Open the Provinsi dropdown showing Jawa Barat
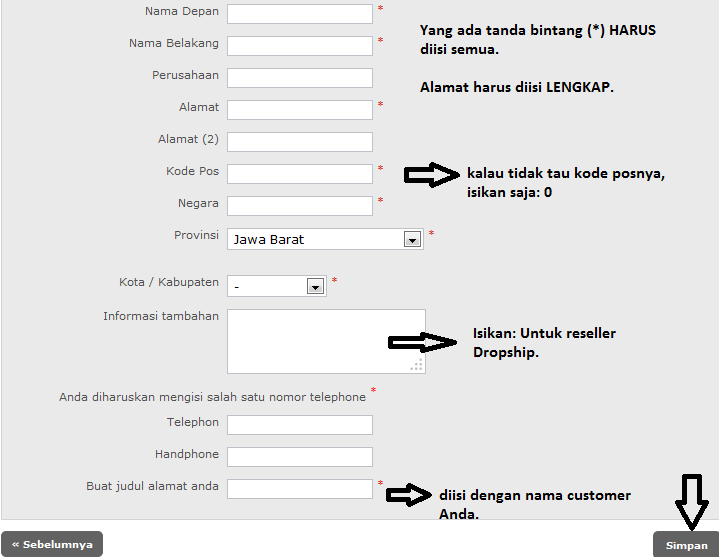 315,240
